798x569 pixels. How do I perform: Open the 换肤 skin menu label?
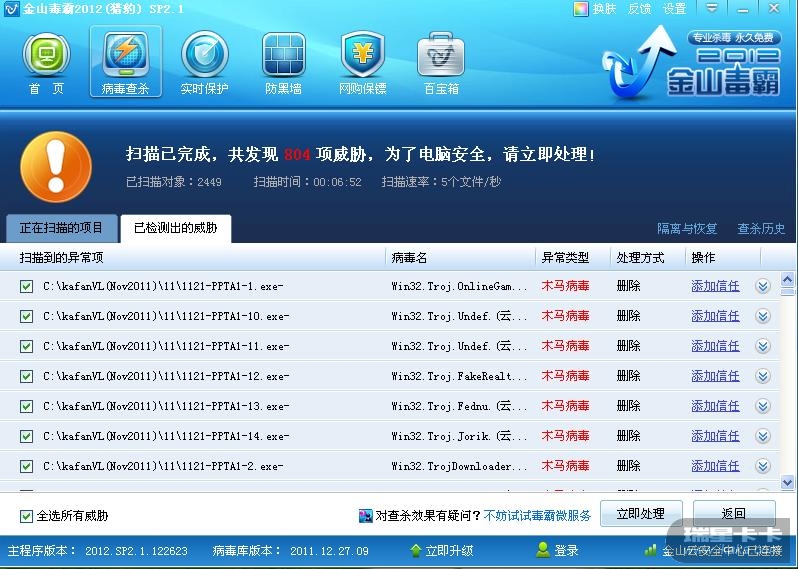point(604,9)
